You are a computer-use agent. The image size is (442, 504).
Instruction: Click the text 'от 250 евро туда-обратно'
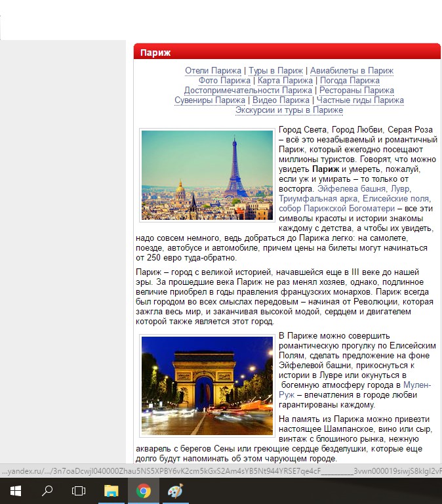186,258
